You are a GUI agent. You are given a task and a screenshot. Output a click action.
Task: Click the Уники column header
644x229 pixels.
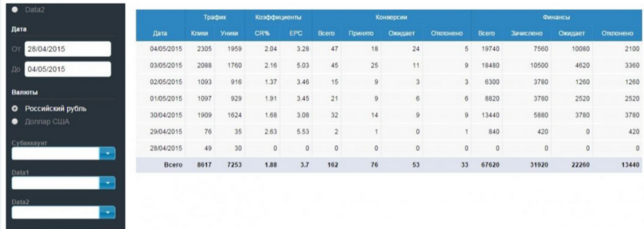coord(229,33)
